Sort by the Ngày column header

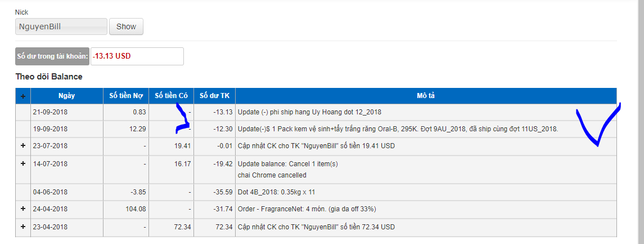(66, 96)
